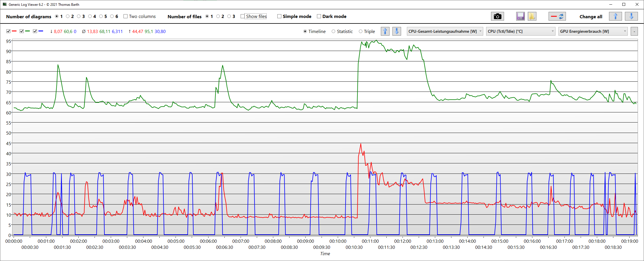Maximize the Generic Log Viewer window

pyautogui.click(x=624, y=4)
